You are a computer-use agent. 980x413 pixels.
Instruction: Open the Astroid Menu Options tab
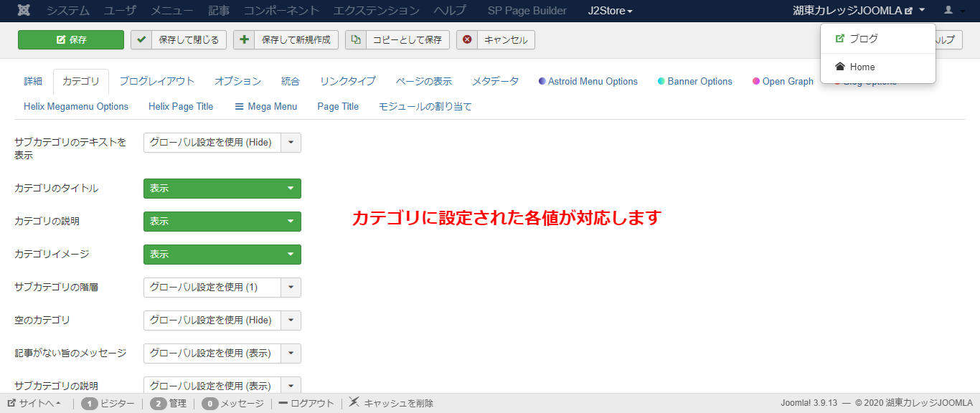(588, 82)
